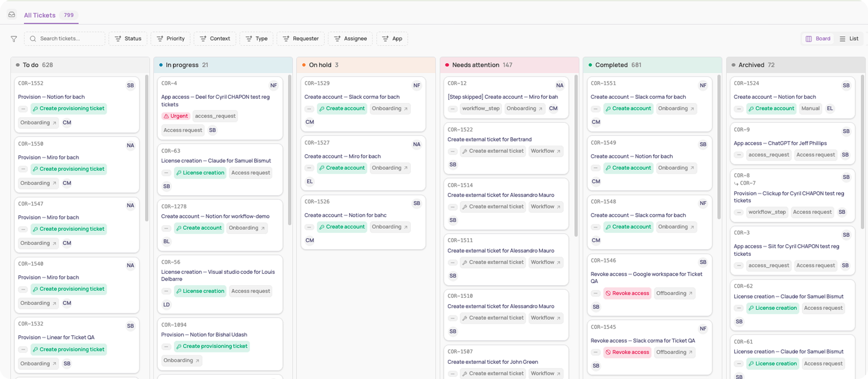Click the In progress column header
Viewport: 868px width, 379px height.
pos(223,65)
